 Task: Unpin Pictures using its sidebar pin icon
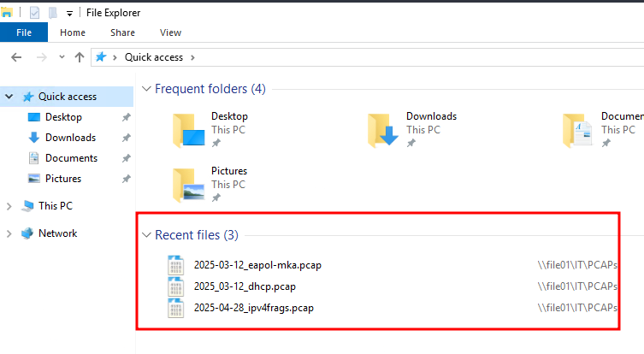[126, 179]
